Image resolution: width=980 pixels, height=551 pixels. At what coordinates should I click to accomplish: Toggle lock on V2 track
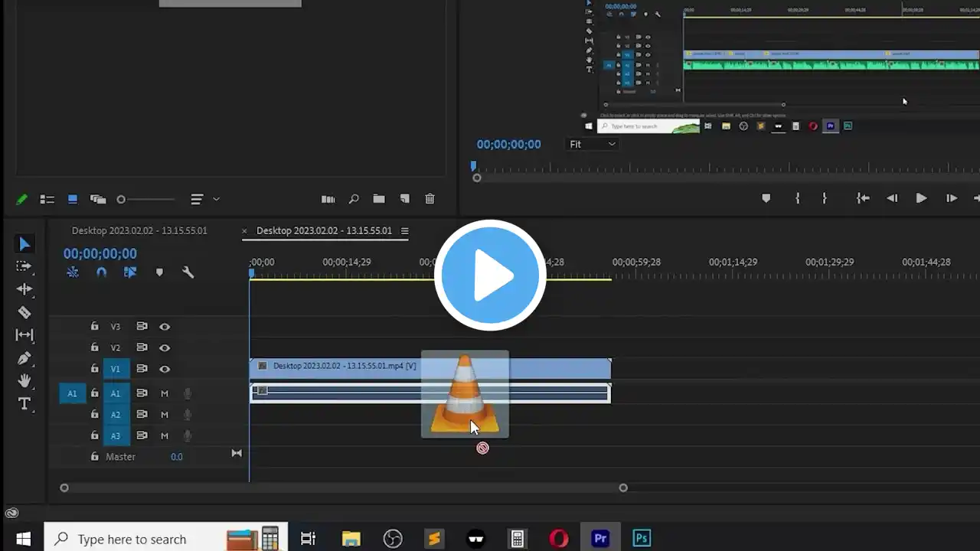[x=95, y=347]
